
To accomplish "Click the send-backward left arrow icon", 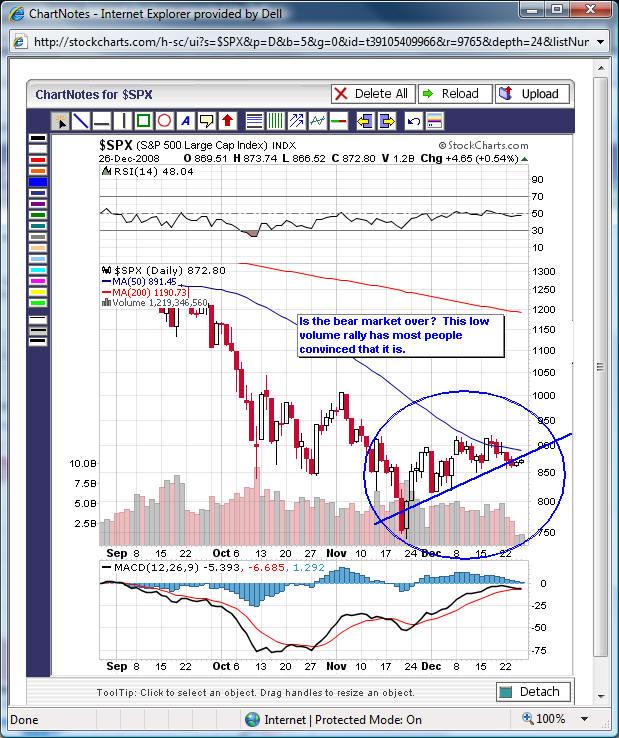I will pyautogui.click(x=365, y=121).
